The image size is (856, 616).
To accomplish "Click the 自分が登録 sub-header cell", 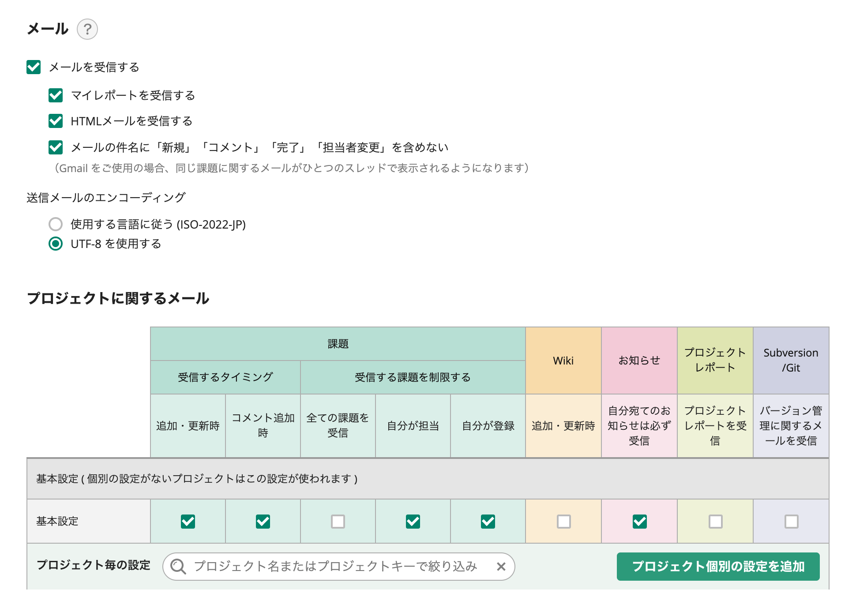I will [x=488, y=426].
